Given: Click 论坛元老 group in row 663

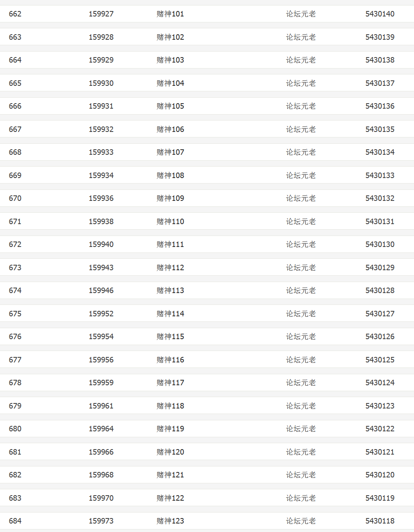Looking at the screenshot, I should (301, 37).
